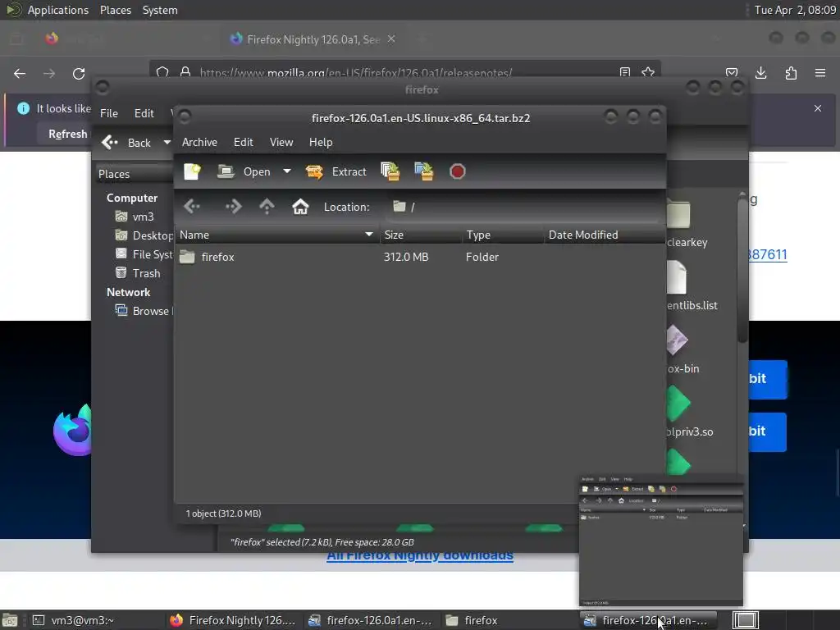
Task: Select the firefox folder row in archive
Action: 420,257
